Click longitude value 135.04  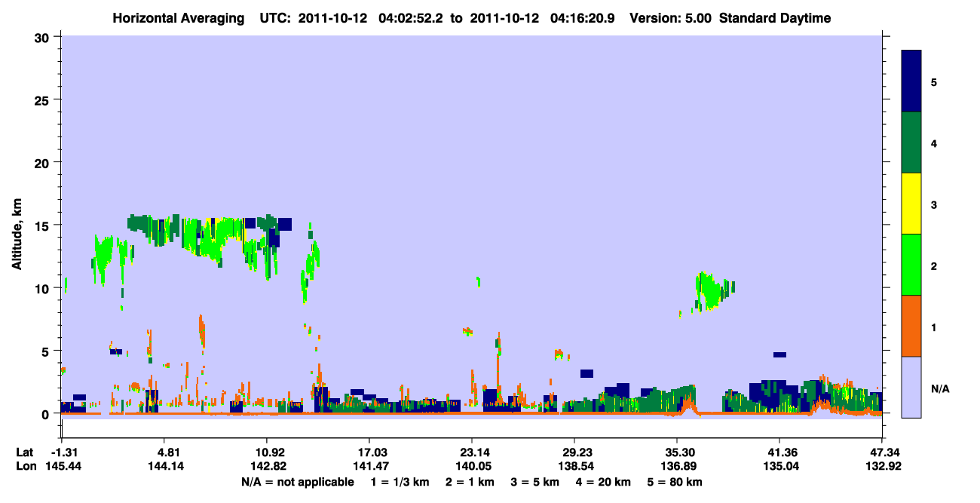coord(779,467)
